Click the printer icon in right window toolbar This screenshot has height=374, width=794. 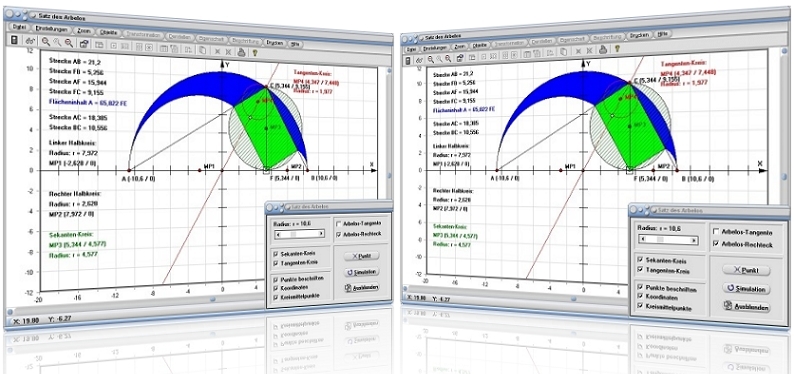click(x=603, y=50)
